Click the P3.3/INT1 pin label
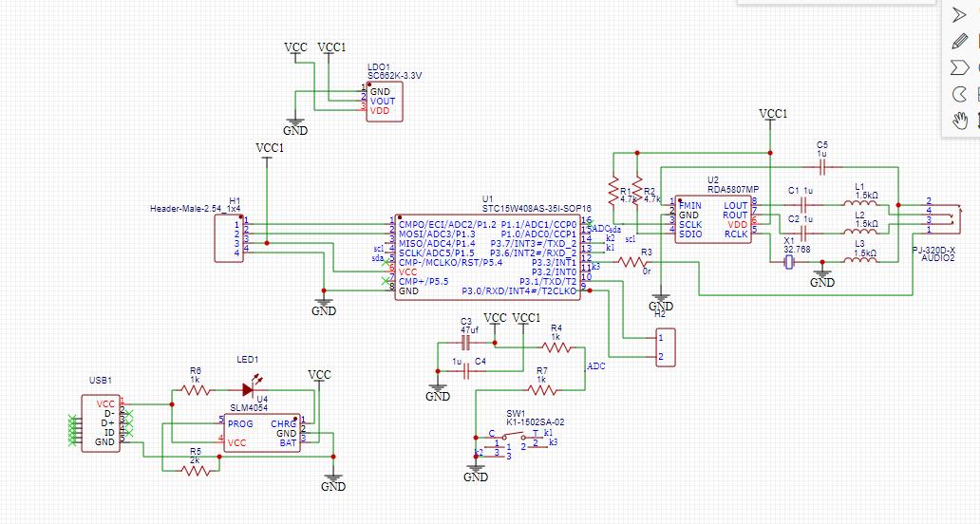Screen dimensions: 980x524 (555, 262)
